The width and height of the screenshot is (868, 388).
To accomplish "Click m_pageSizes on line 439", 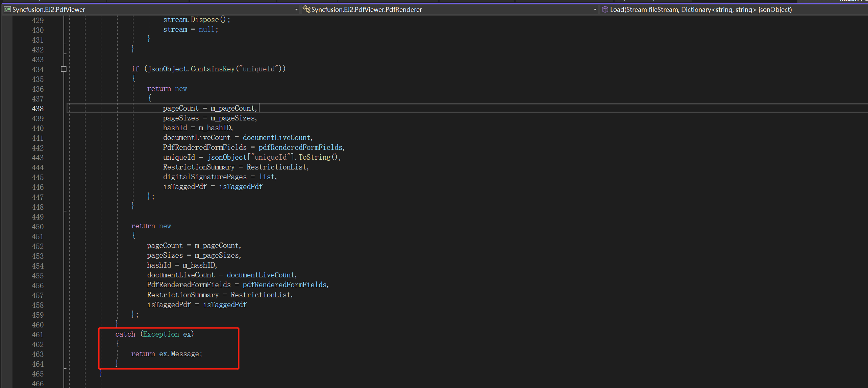I will pos(232,118).
